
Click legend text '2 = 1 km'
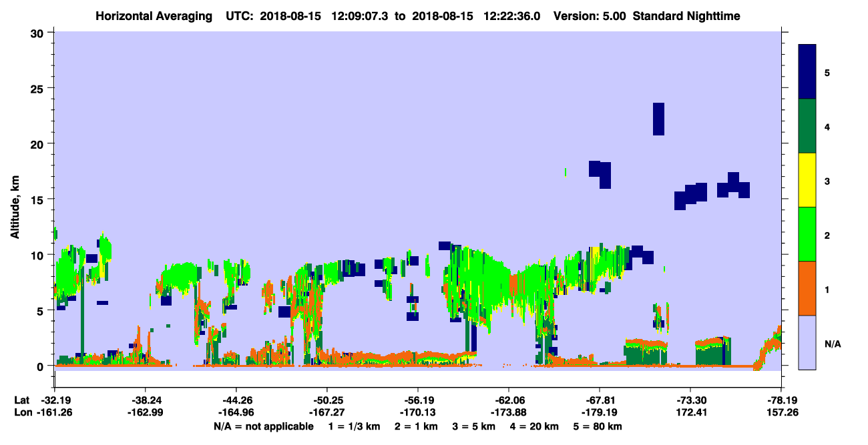[415, 426]
